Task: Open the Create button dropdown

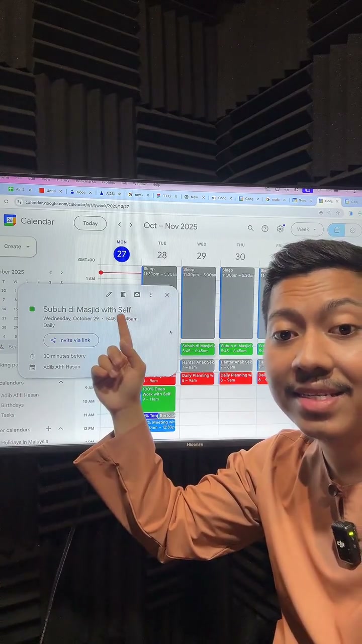Action: pyautogui.click(x=17, y=247)
